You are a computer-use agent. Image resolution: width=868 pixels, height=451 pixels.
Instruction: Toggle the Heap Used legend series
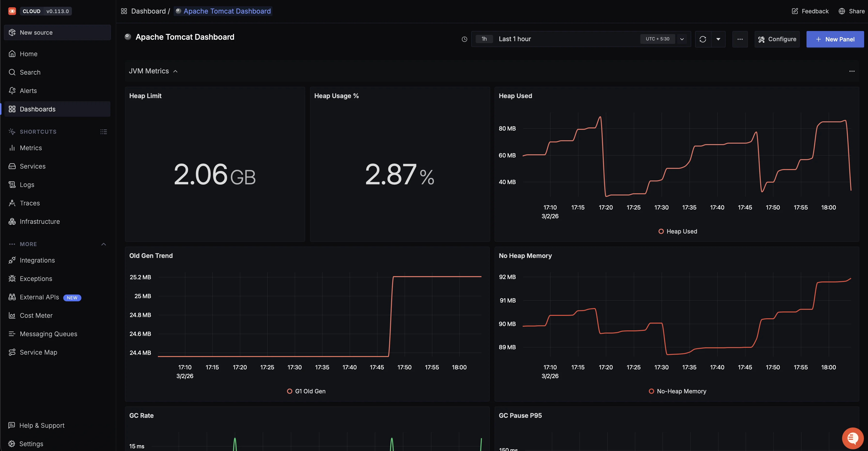[x=681, y=231]
